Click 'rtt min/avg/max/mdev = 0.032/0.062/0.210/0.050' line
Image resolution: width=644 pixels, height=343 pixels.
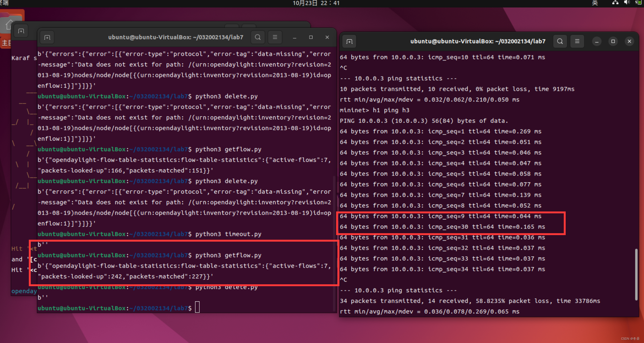coord(430,99)
